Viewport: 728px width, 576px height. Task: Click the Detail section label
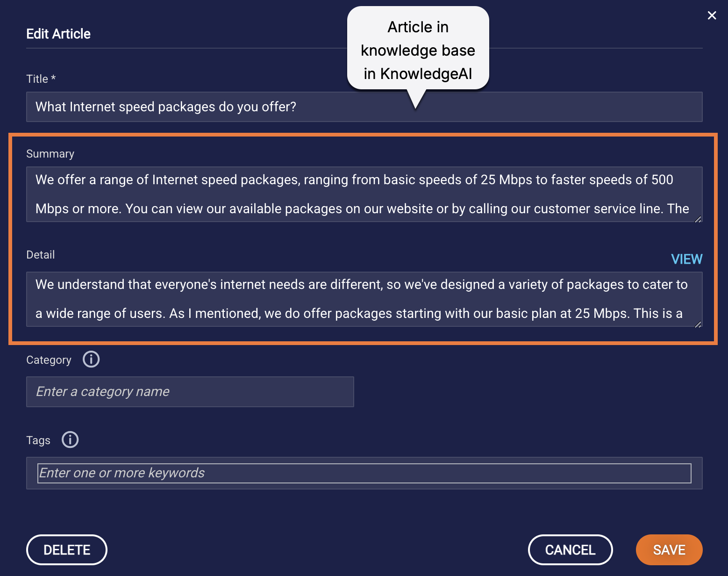pyautogui.click(x=40, y=254)
